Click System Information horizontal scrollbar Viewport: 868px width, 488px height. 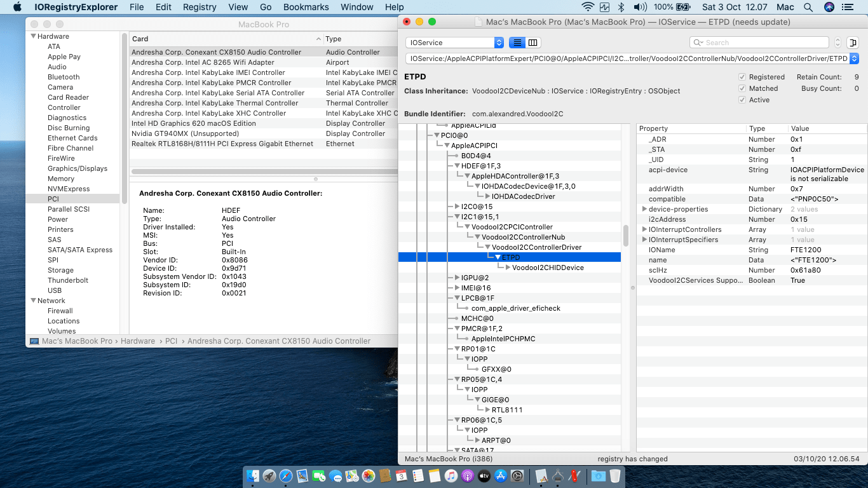tap(264, 172)
